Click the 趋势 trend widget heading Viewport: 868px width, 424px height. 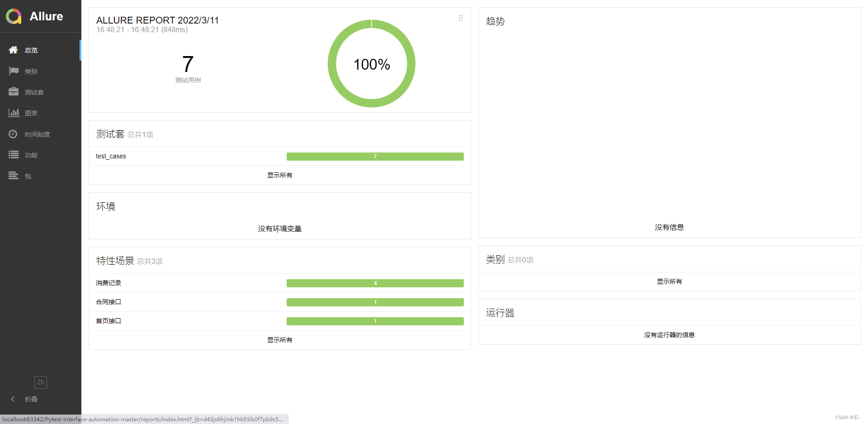click(x=495, y=21)
